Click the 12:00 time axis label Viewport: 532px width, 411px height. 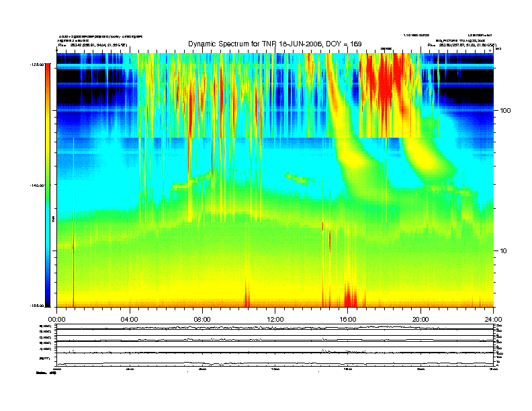point(275,320)
